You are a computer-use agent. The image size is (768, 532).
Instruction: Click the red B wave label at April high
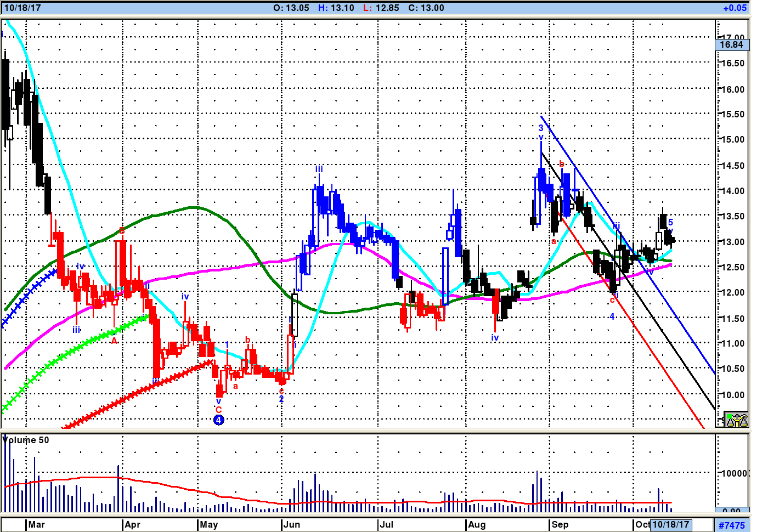pyautogui.click(x=122, y=230)
